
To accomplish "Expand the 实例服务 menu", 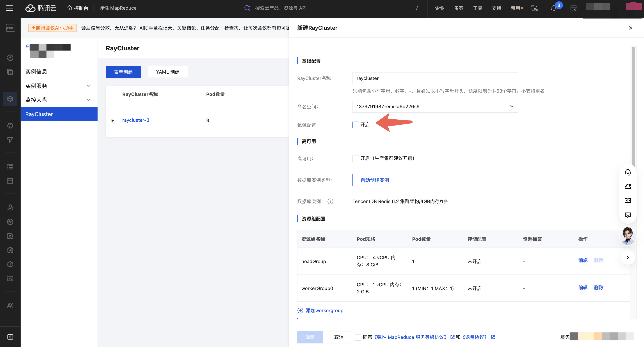I will pyautogui.click(x=59, y=86).
